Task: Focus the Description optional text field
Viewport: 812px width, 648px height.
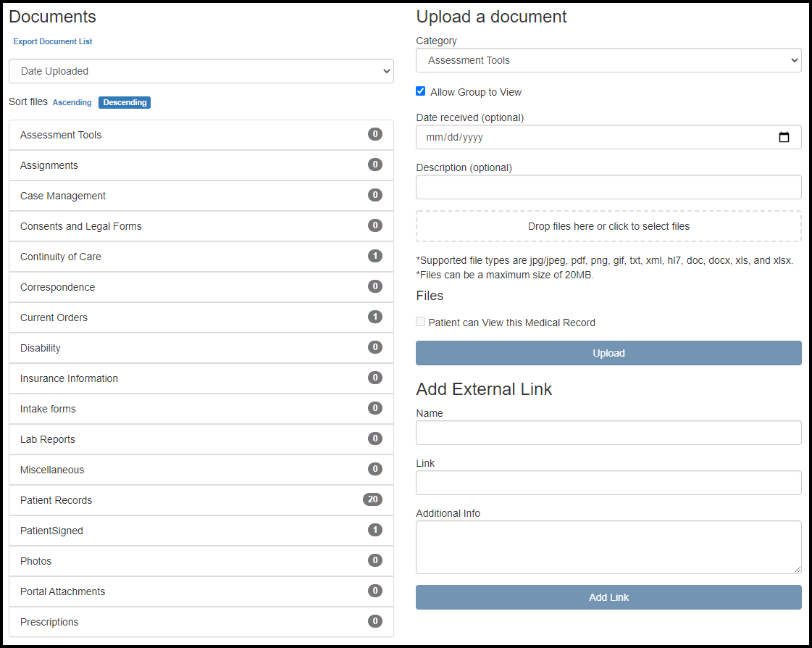Action: 608,187
